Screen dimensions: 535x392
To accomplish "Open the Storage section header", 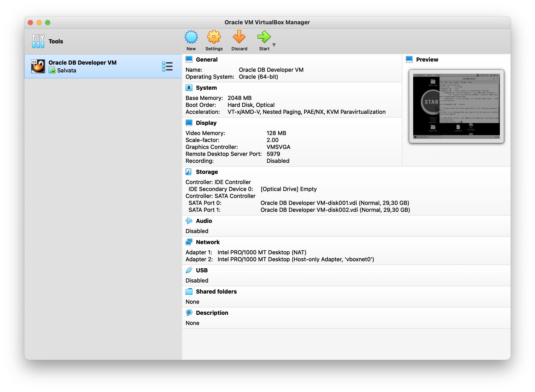I will coord(207,172).
